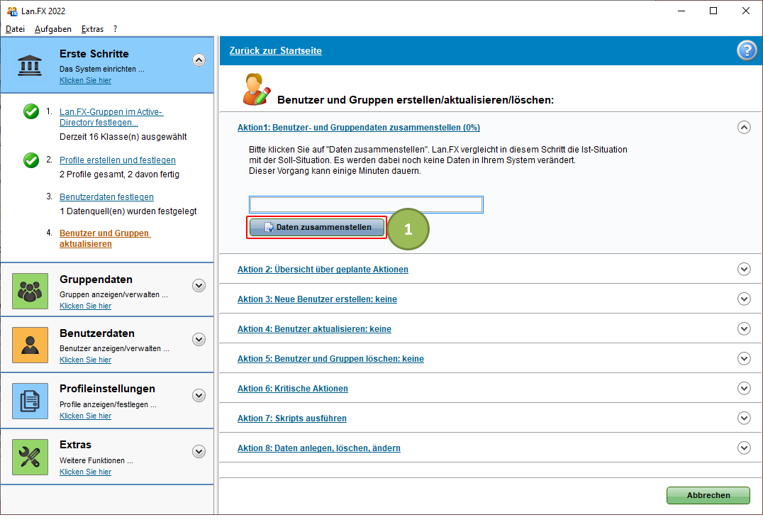Image resolution: width=763 pixels, height=532 pixels.
Task: Click the Benutzerdaten orange person icon
Action: pyautogui.click(x=30, y=345)
